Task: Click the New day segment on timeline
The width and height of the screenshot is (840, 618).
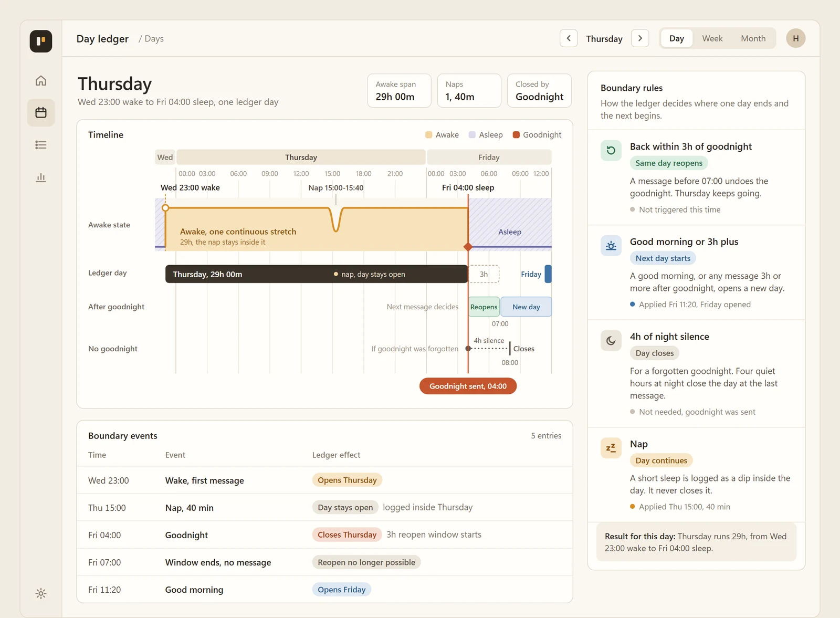Action: click(526, 307)
